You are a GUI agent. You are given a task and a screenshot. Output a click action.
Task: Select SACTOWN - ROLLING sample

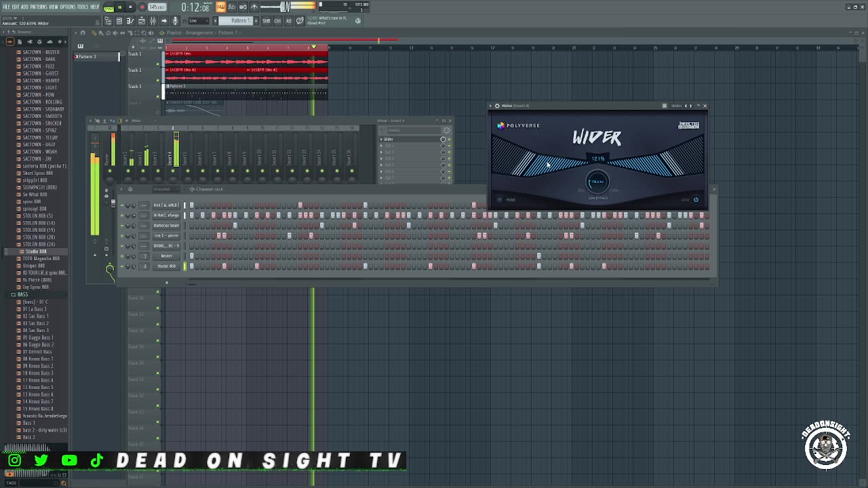point(42,102)
